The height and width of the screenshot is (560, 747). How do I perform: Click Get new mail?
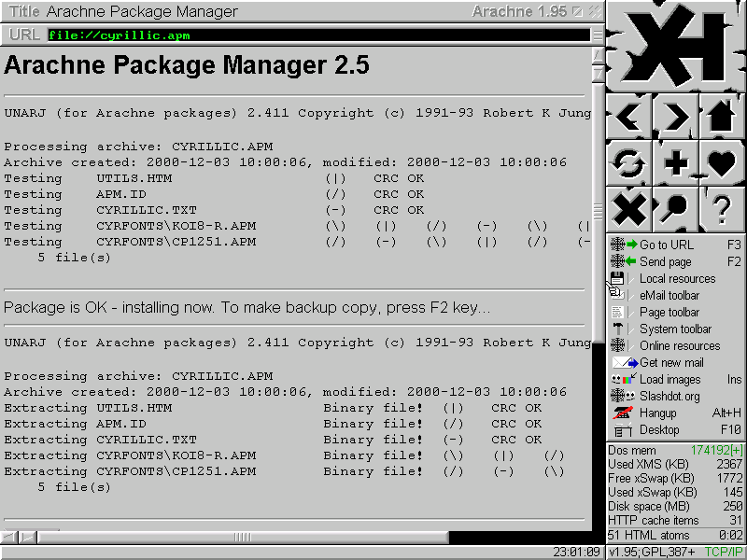click(x=675, y=363)
